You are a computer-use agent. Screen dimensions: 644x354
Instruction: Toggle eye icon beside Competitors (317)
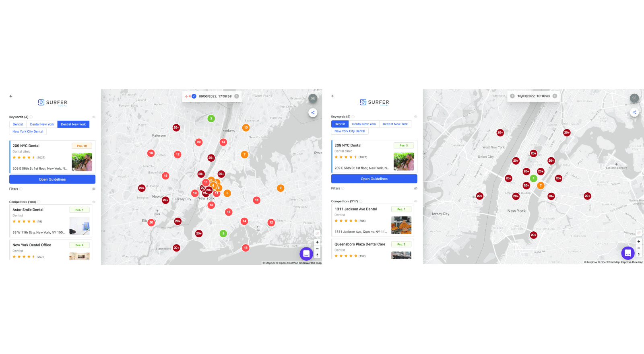coord(416,201)
